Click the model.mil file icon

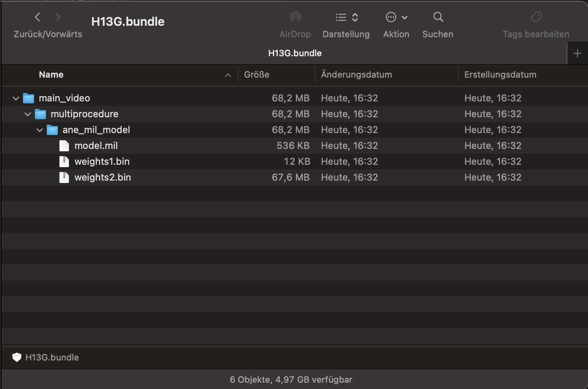64,146
